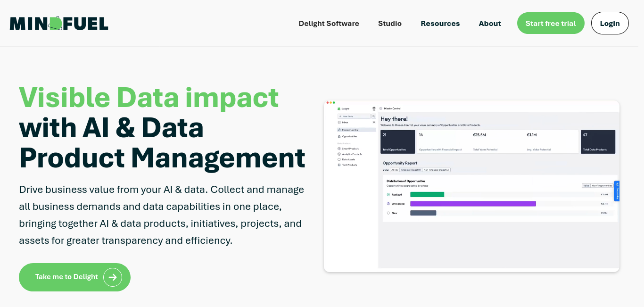The height and width of the screenshot is (307, 644).
Task: Click the Unrealized phase icon
Action: [x=388, y=204]
